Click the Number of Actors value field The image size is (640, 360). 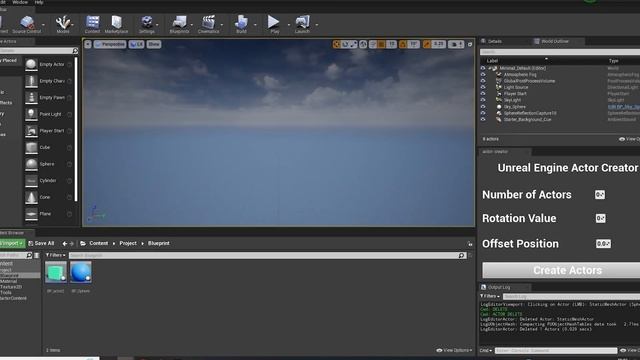(x=600, y=195)
